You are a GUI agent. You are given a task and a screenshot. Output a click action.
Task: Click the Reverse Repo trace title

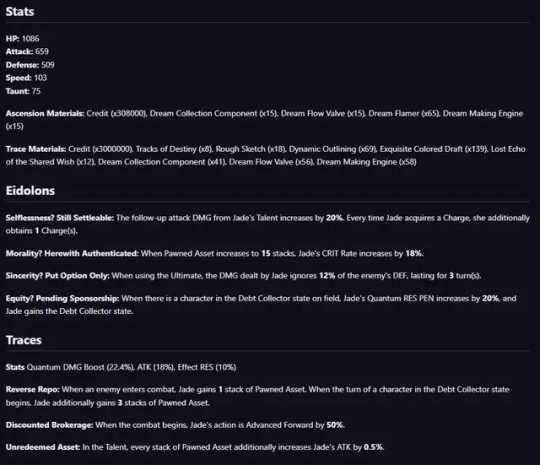[x=33, y=390]
